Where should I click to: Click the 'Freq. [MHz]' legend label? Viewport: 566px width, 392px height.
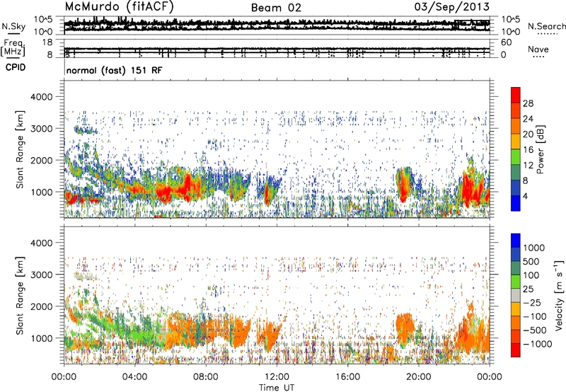pos(13,47)
